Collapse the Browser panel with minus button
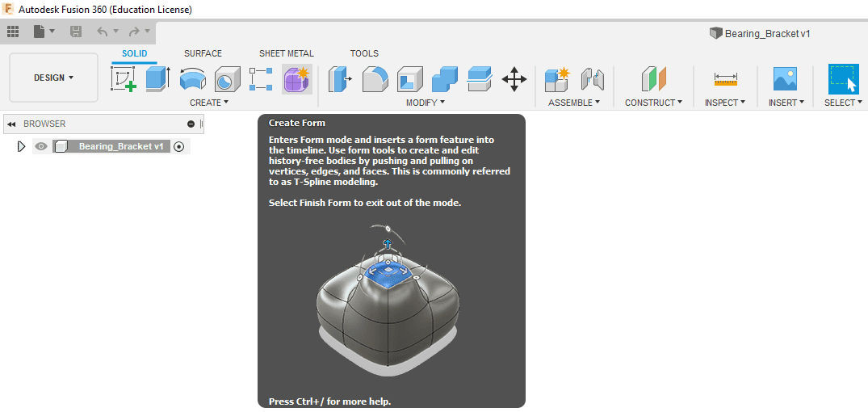This screenshot has width=868, height=412. tap(191, 124)
